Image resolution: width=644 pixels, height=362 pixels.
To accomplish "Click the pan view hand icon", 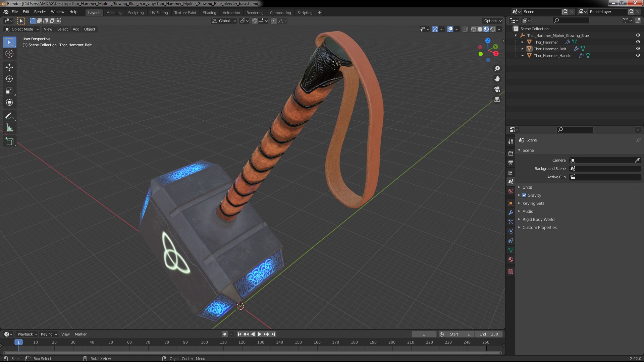I will (497, 79).
